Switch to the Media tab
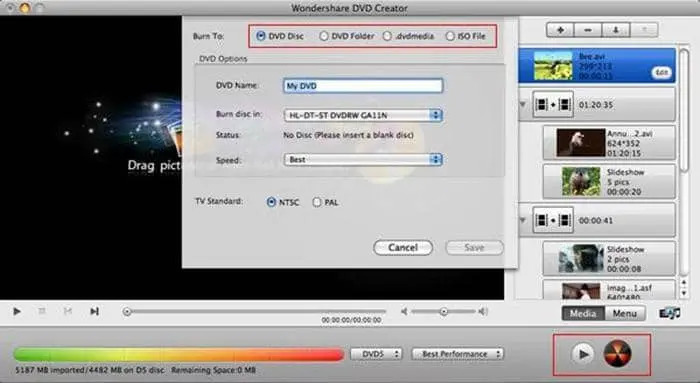 pyautogui.click(x=583, y=313)
